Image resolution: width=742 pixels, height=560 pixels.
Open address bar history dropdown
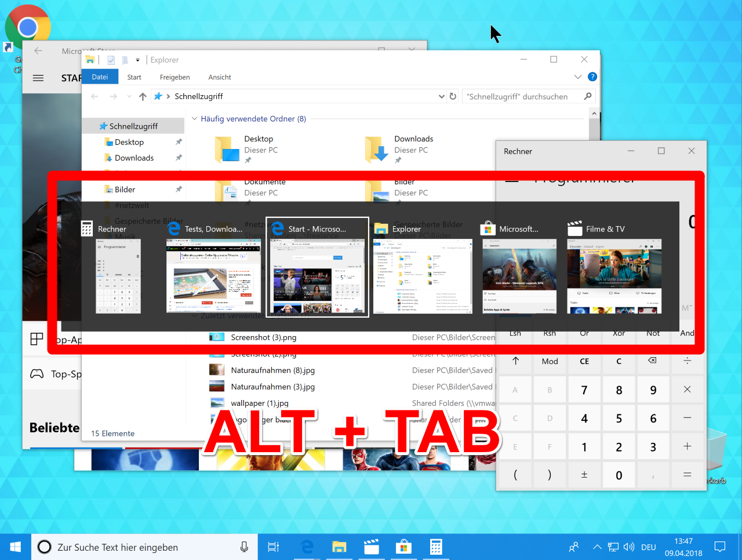[442, 96]
